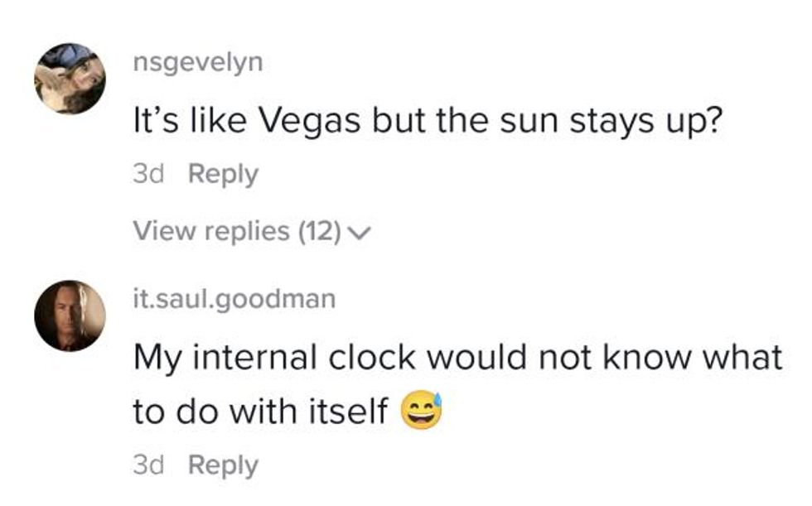Open nsgevelyn's profile picture
The height and width of the screenshot is (506, 812).
pos(70,78)
